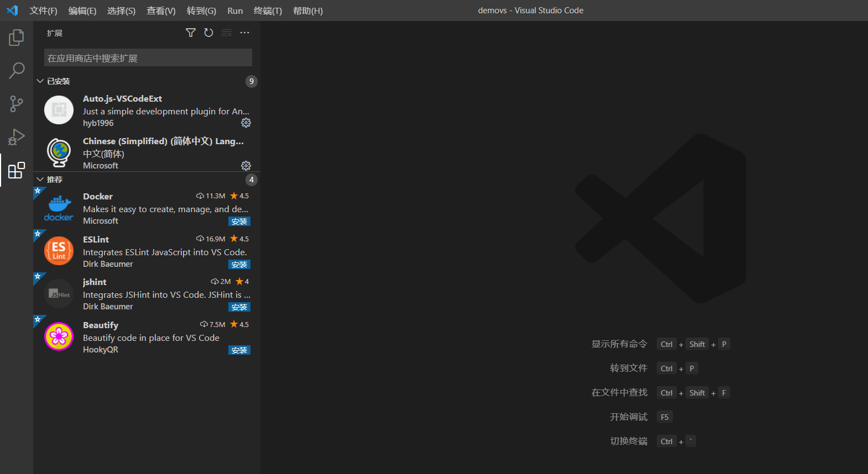Open the 选择(S) menu
This screenshot has width=868, height=474.
(x=121, y=10)
